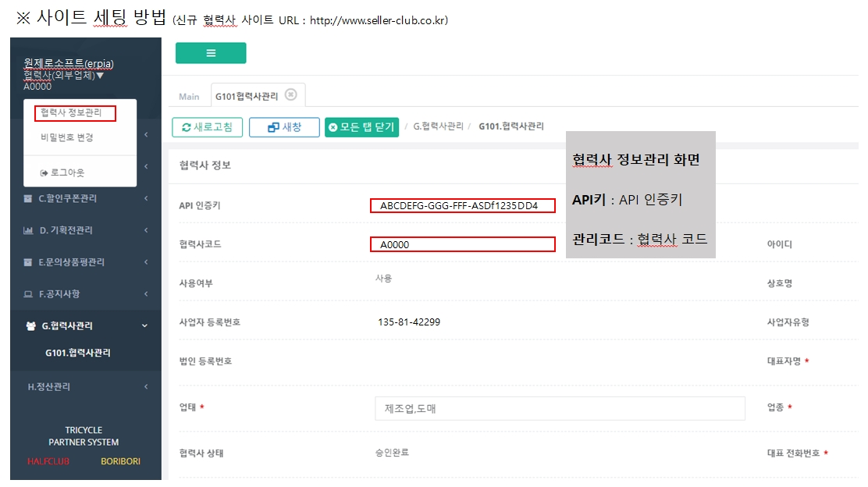Click the 업태 input field

coord(560,408)
